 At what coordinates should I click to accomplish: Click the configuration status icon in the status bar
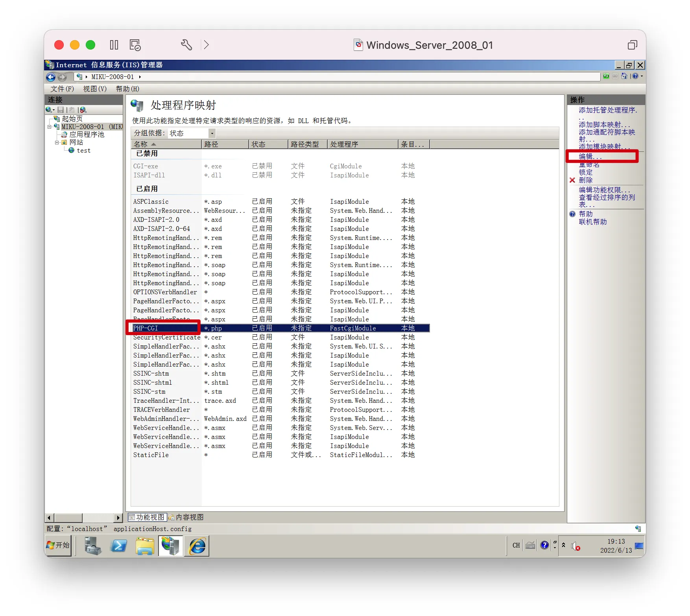(638, 528)
